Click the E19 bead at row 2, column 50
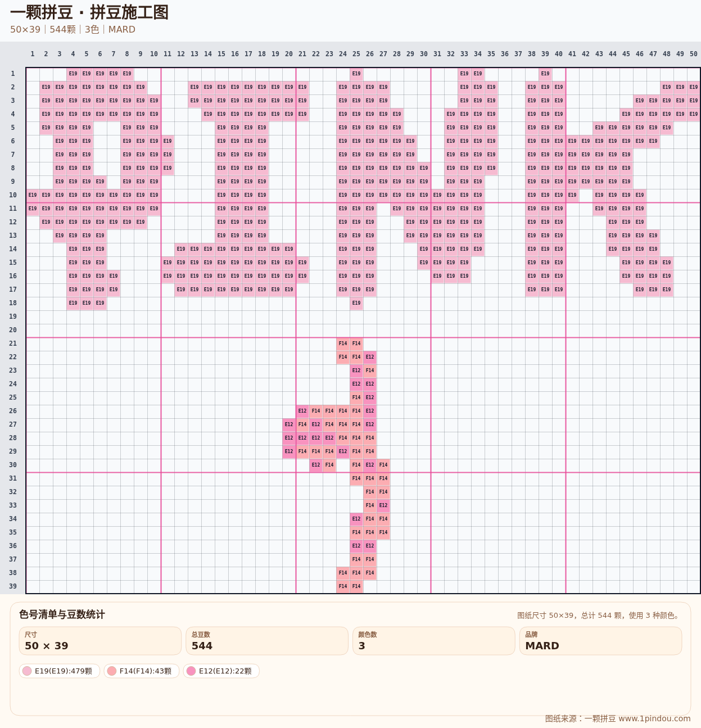This screenshot has width=701, height=728. 694,87
